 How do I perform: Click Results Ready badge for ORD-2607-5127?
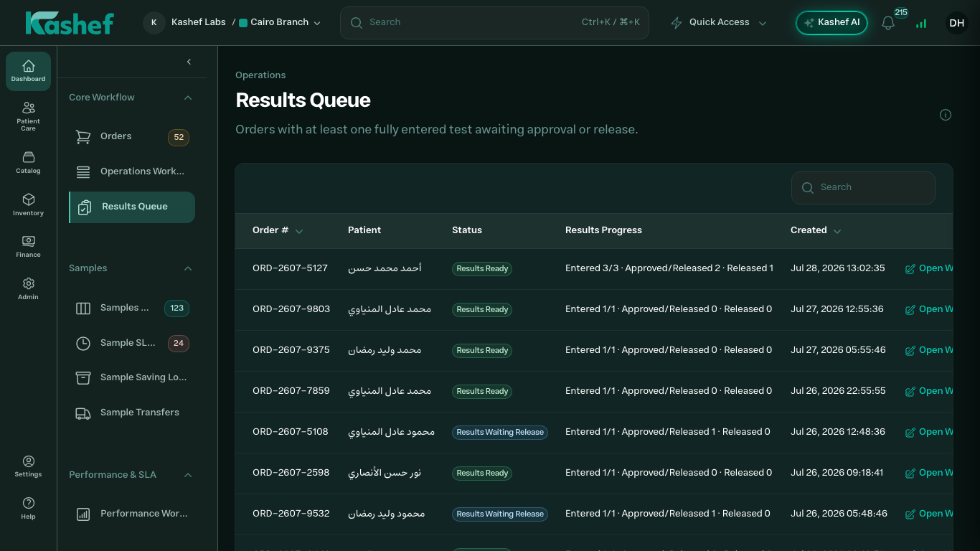pos(482,269)
